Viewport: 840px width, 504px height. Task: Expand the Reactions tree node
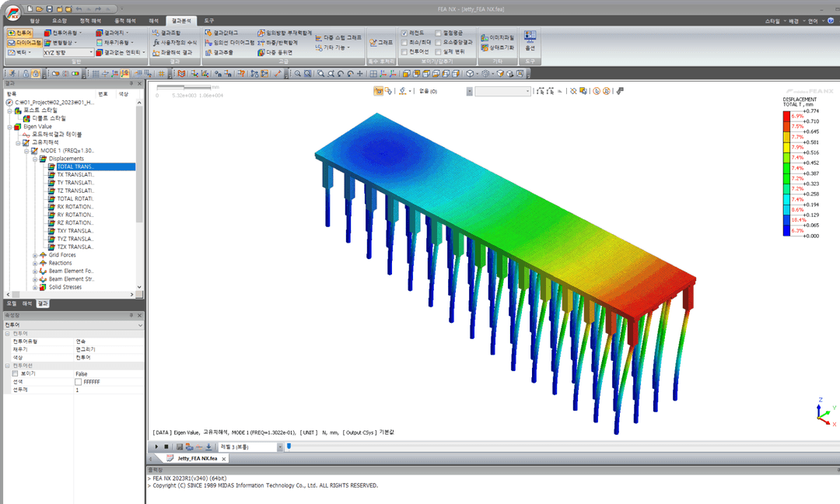click(35, 264)
